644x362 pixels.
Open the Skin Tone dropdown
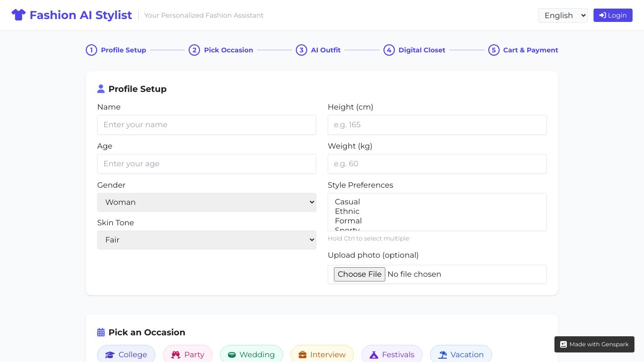pyautogui.click(x=207, y=240)
